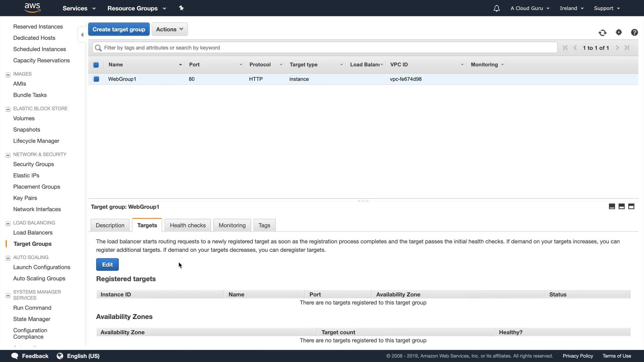
Task: Open the Actions dropdown
Action: click(169, 29)
